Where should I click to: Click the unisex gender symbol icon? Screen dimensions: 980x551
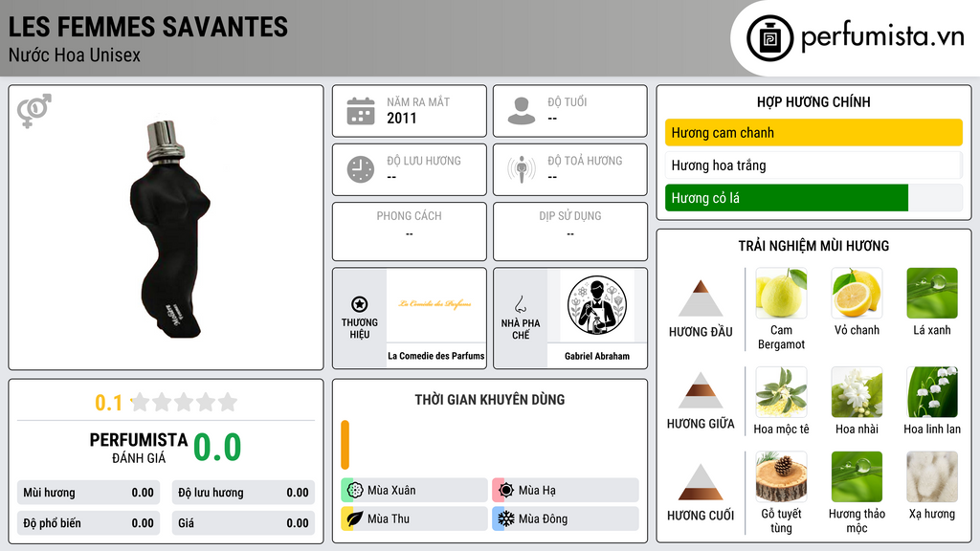33,111
